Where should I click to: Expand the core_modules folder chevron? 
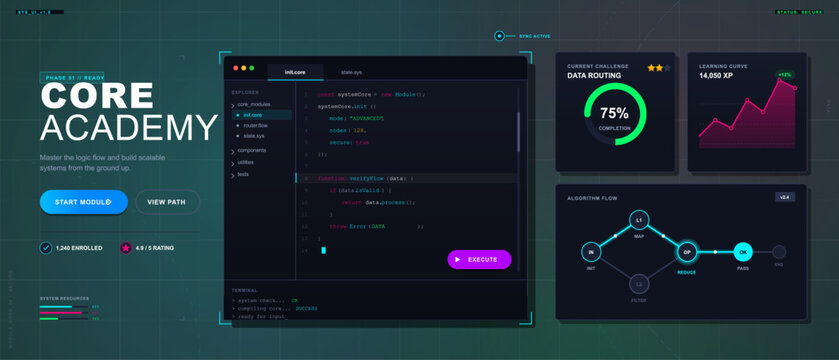233,105
